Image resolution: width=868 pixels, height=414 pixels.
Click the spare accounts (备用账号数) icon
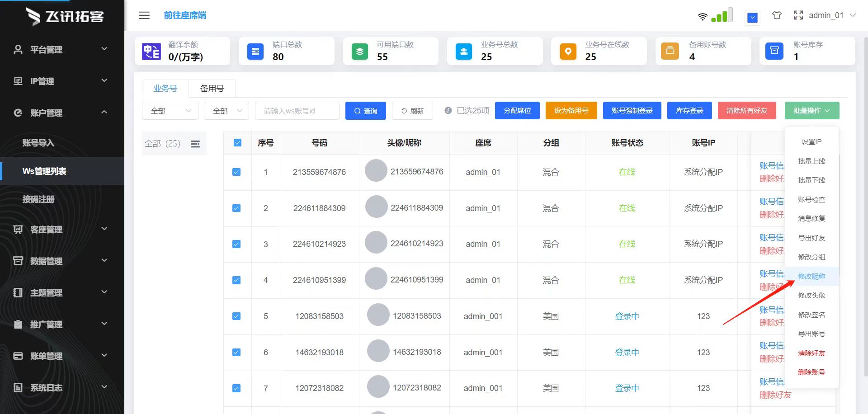(x=670, y=51)
